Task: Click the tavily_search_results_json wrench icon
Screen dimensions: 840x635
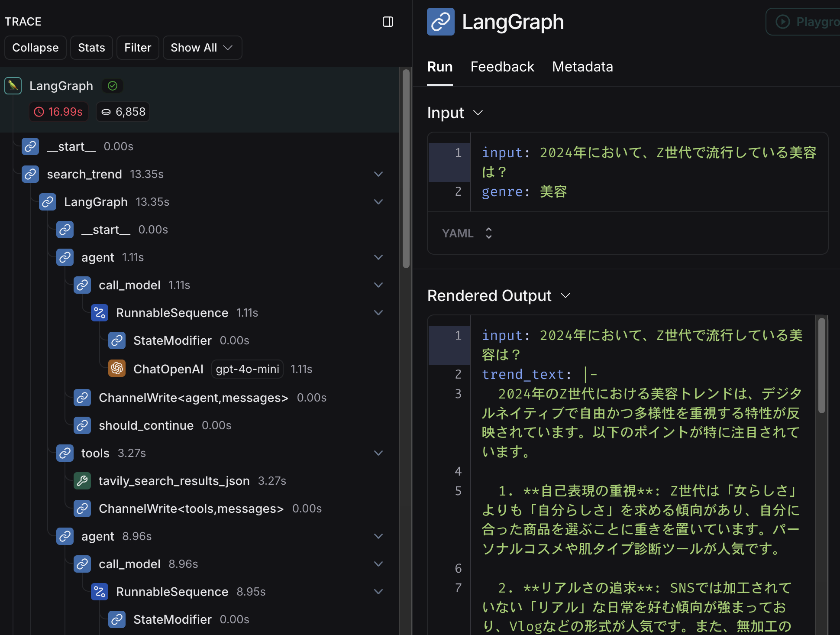Action: pos(82,481)
